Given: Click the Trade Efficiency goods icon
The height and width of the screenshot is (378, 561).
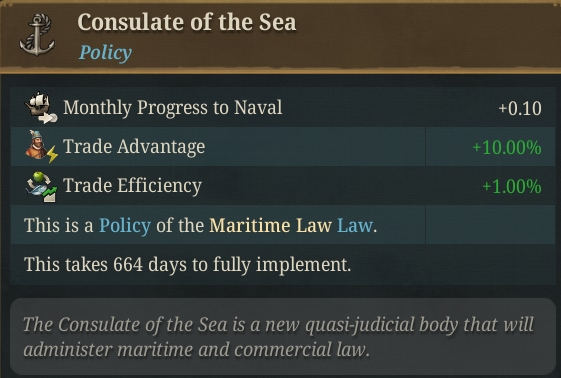Looking at the screenshot, I should (x=41, y=186).
